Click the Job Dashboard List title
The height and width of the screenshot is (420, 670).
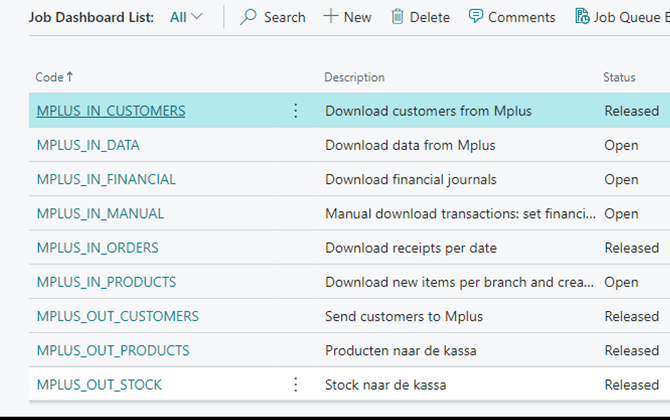point(91,17)
